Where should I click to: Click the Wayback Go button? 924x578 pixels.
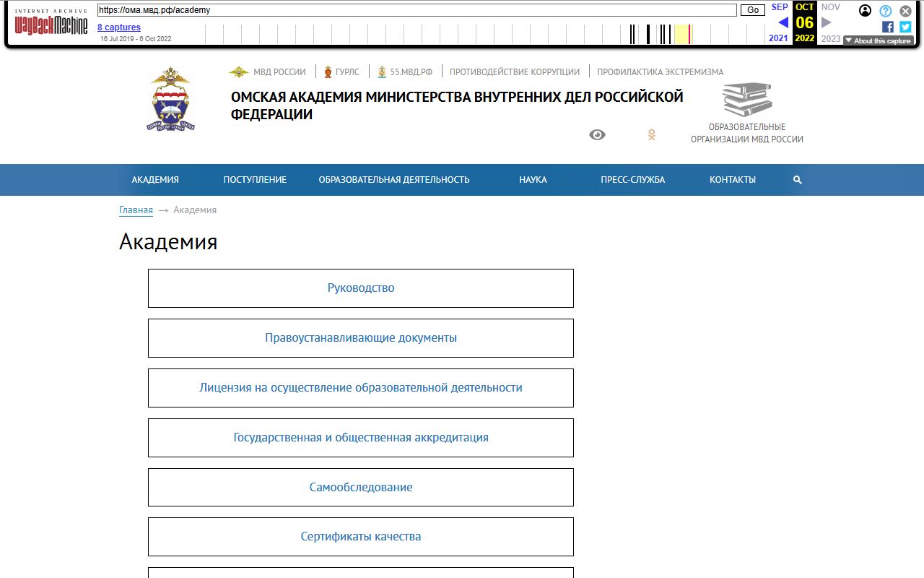[x=753, y=10]
